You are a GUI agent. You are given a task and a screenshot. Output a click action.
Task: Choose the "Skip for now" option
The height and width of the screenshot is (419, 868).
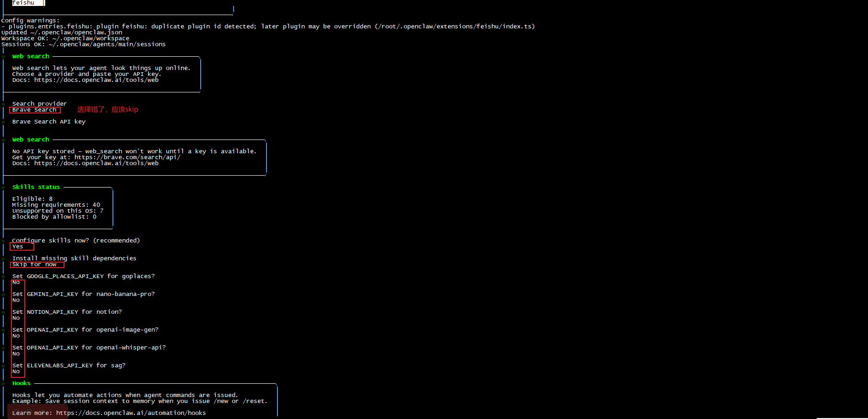tap(34, 264)
